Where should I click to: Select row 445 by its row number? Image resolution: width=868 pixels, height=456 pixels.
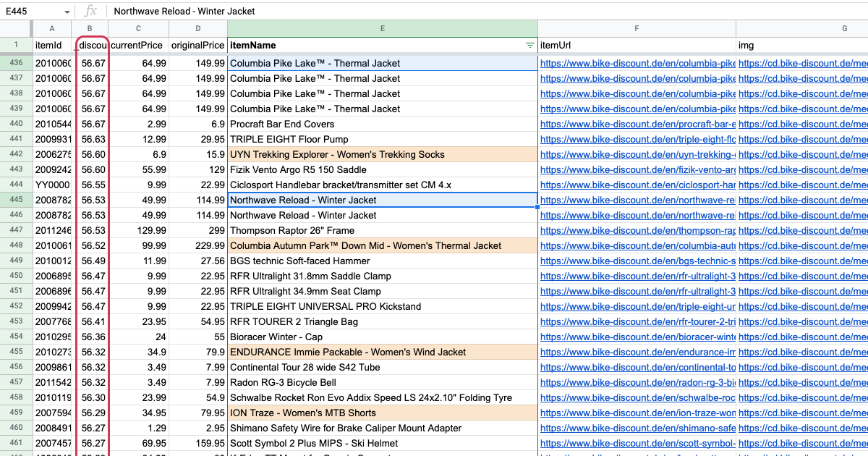point(17,200)
